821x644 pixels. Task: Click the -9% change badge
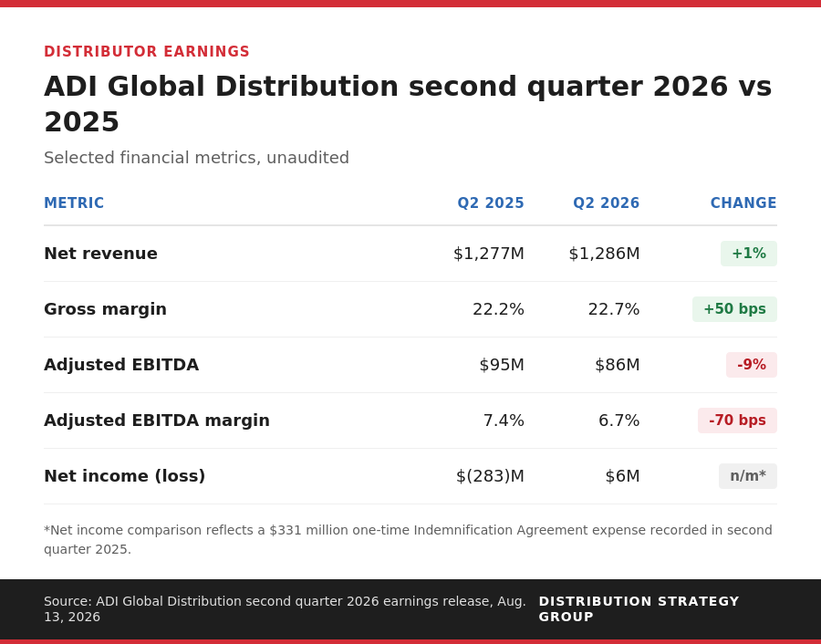(x=752, y=364)
